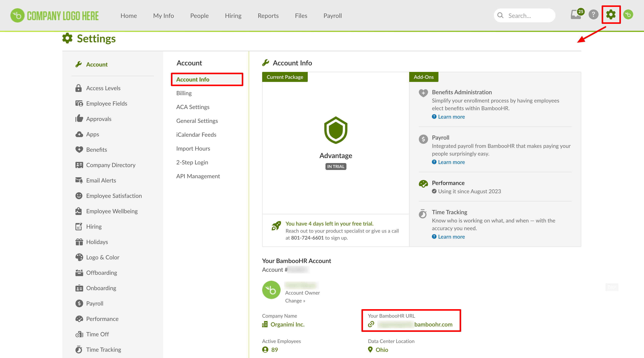The height and width of the screenshot is (358, 644).
Task: Select iCalendar Feeds submenu item
Action: click(196, 135)
